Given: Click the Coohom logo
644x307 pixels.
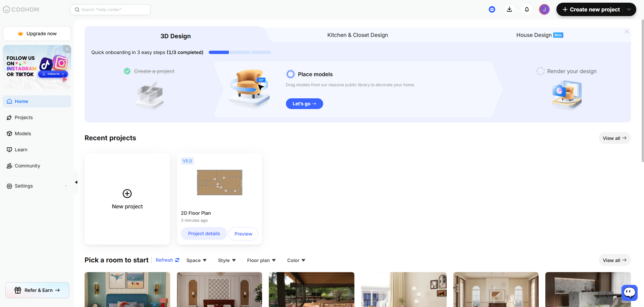Looking at the screenshot, I should [21, 9].
